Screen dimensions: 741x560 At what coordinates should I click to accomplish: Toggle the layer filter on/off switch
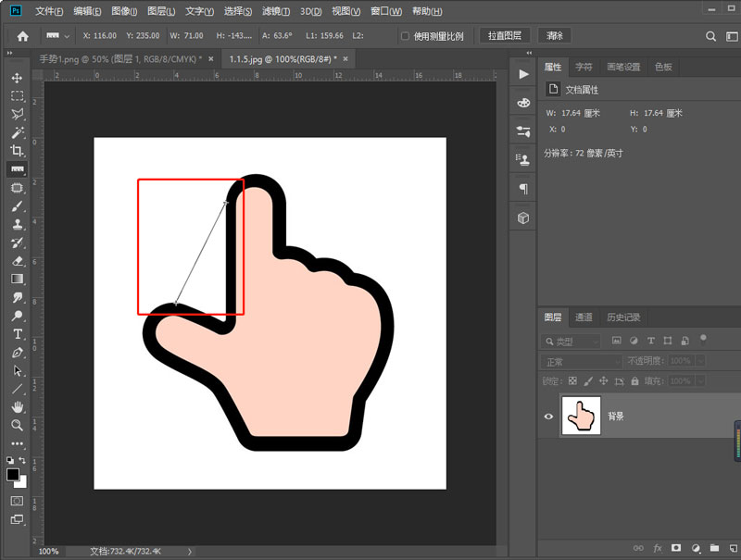(x=703, y=338)
